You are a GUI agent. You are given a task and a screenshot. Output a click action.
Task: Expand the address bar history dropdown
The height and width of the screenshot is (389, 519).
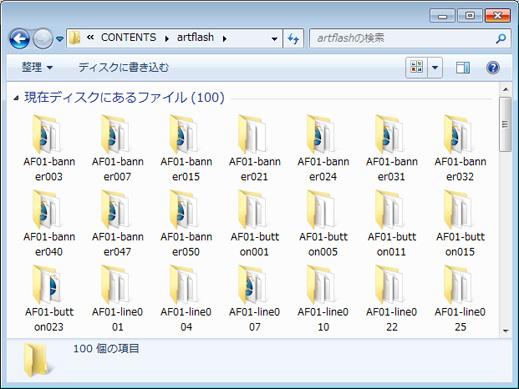(x=274, y=39)
